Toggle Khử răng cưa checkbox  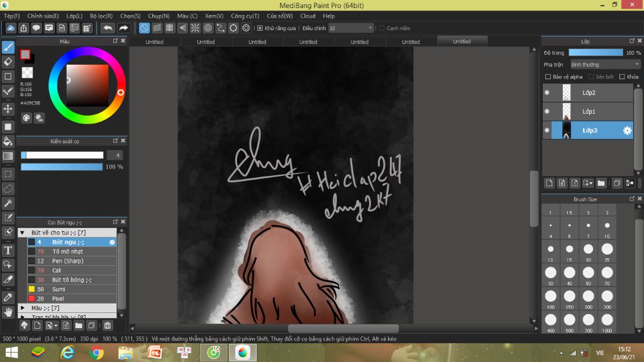pyautogui.click(x=260, y=28)
